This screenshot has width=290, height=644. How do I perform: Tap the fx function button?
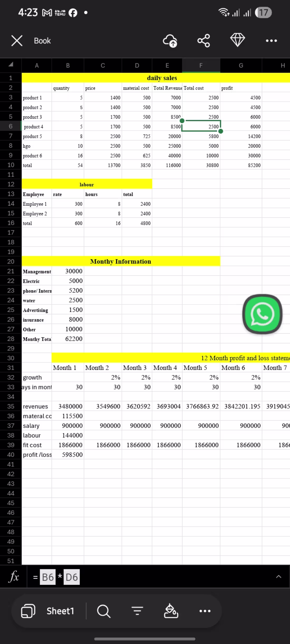[13, 577]
